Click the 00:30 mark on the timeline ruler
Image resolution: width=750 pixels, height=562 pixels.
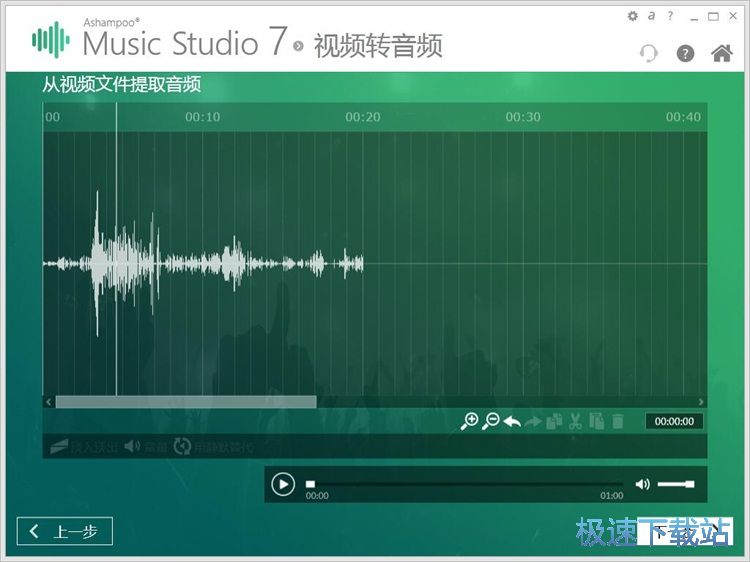pos(523,117)
